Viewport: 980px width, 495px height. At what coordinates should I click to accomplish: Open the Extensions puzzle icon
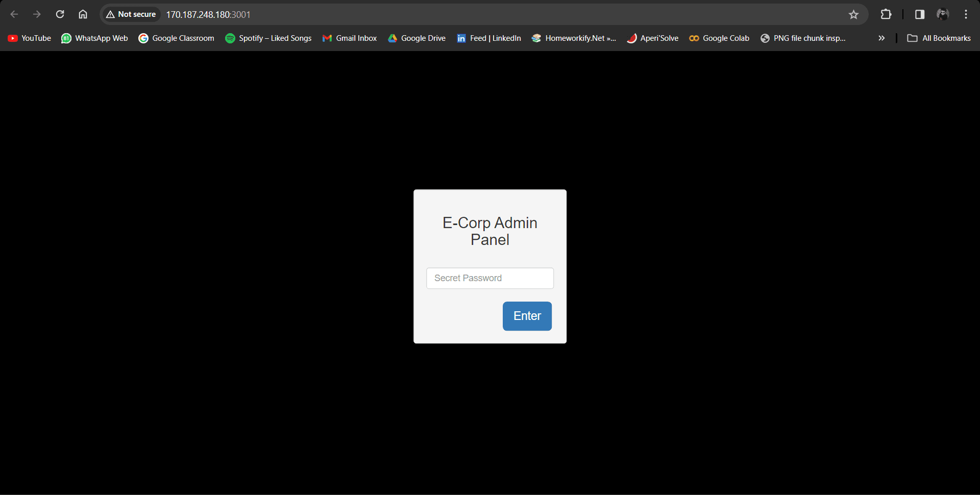886,14
